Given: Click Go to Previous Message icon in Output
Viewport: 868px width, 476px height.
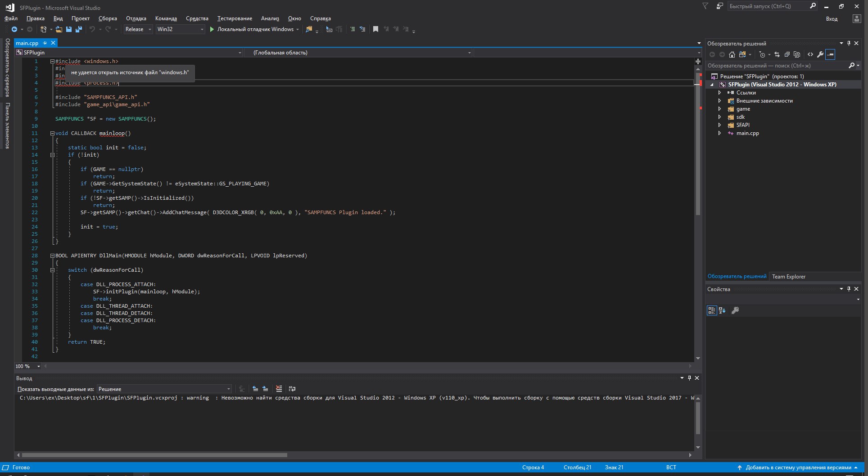Looking at the screenshot, I should point(255,389).
